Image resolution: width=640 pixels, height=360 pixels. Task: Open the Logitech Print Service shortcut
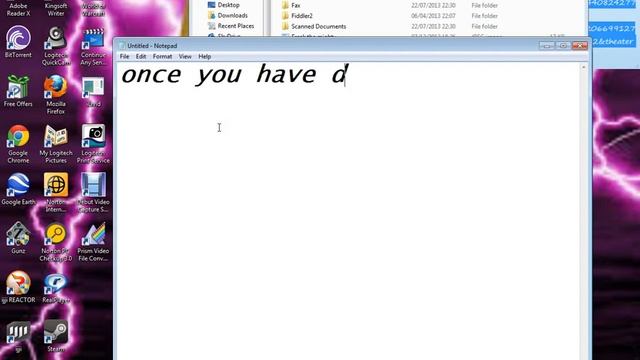(93, 144)
